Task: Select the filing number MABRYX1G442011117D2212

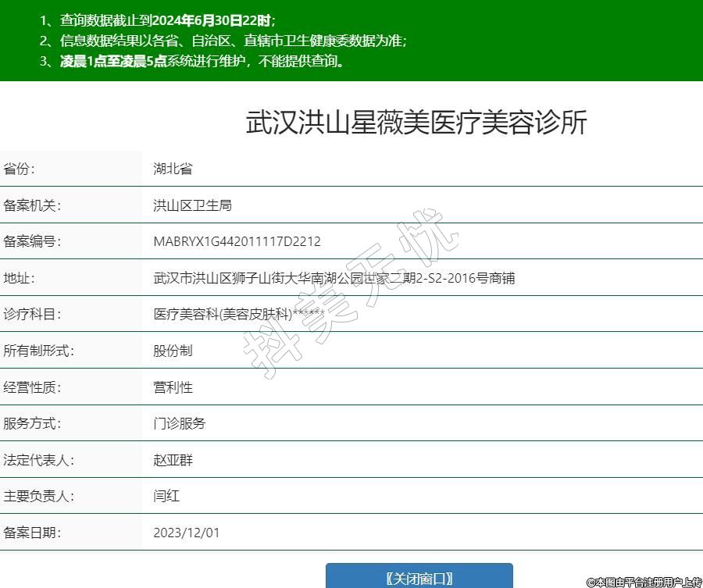Action: [237, 242]
